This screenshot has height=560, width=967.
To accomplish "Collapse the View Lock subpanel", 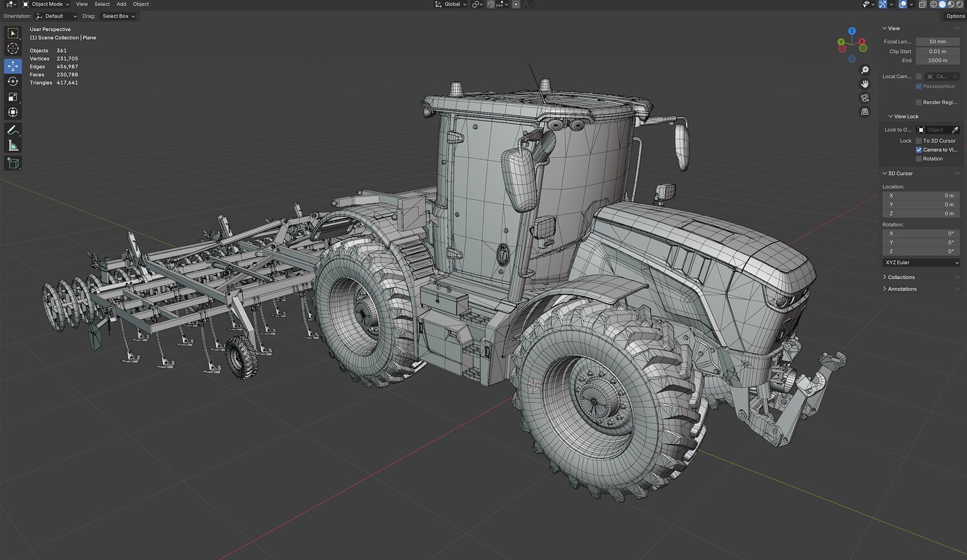I will [904, 117].
